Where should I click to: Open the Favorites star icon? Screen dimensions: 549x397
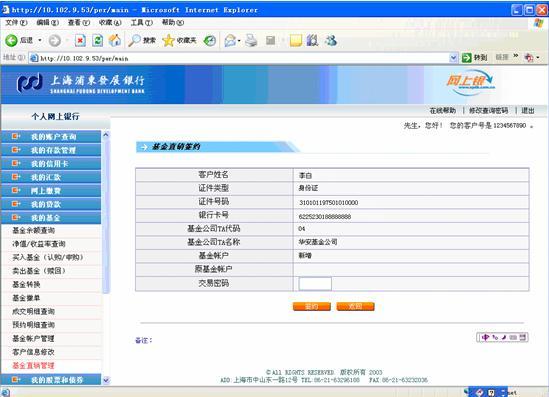pyautogui.click(x=168, y=41)
